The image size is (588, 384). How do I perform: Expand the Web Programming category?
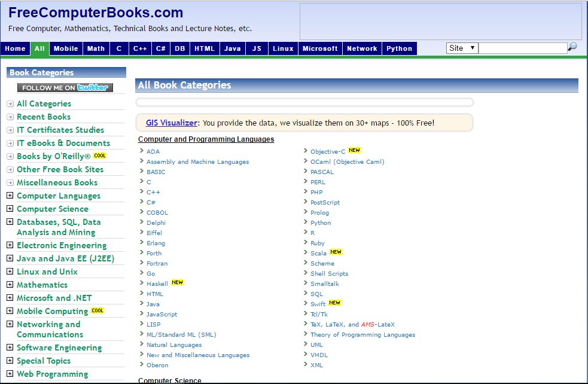tap(10, 374)
